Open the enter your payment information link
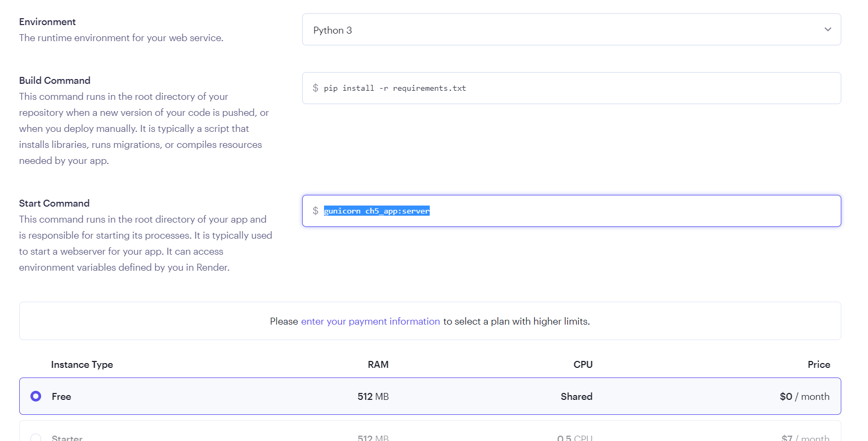868x441 pixels. point(370,321)
